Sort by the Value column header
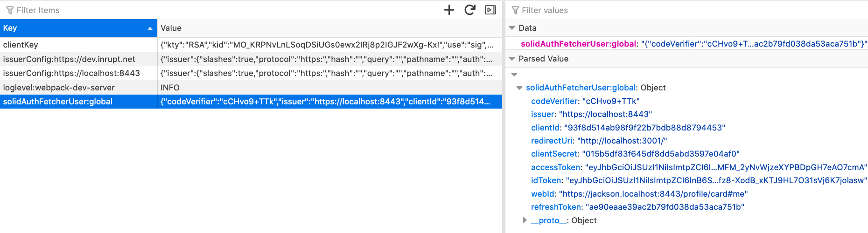 329,28
